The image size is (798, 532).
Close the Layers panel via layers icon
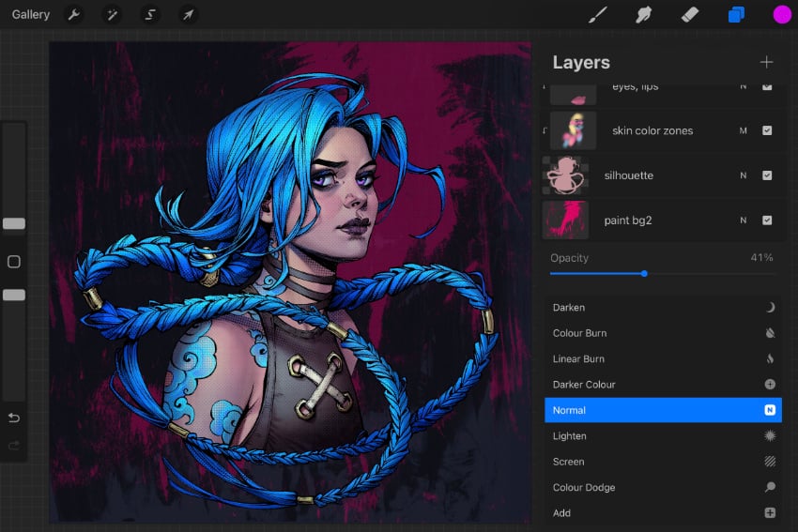736,15
